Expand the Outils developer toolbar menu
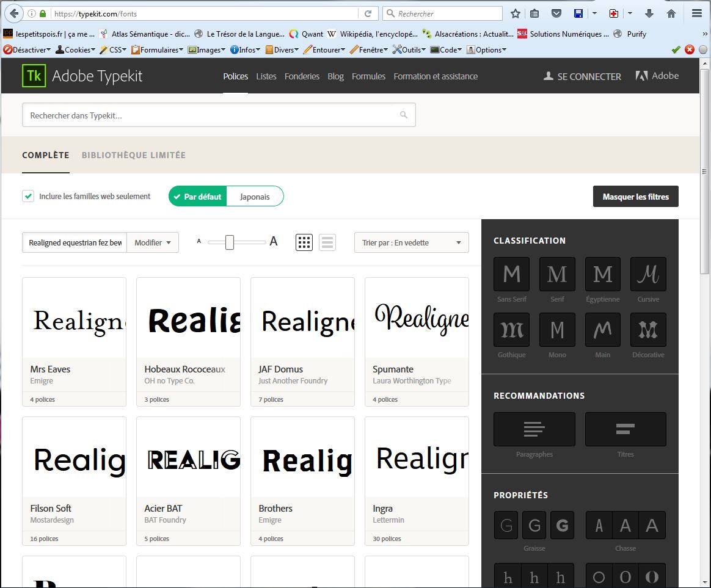The width and height of the screenshot is (711, 588). [409, 50]
